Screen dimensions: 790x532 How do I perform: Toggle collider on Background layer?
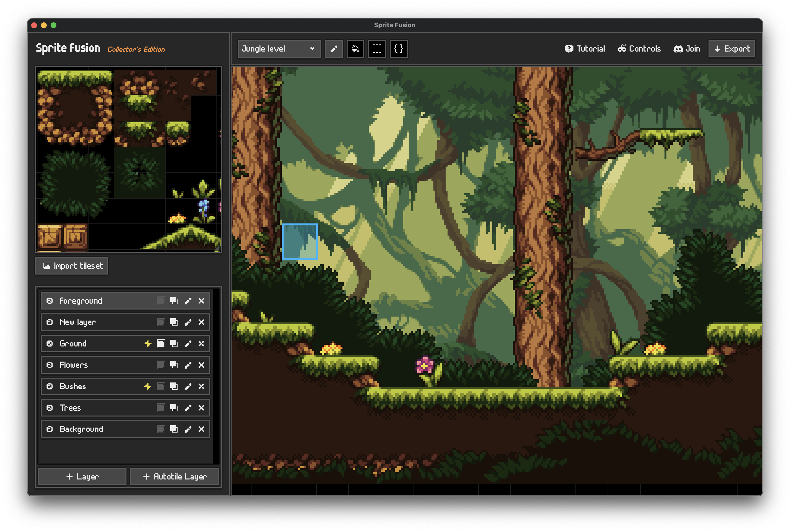161,429
